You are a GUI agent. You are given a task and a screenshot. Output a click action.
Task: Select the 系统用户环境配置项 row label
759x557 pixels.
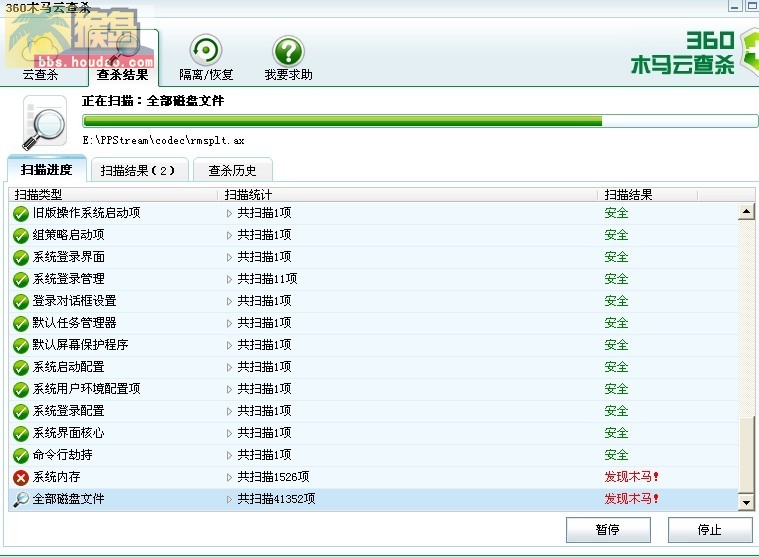click(87, 389)
